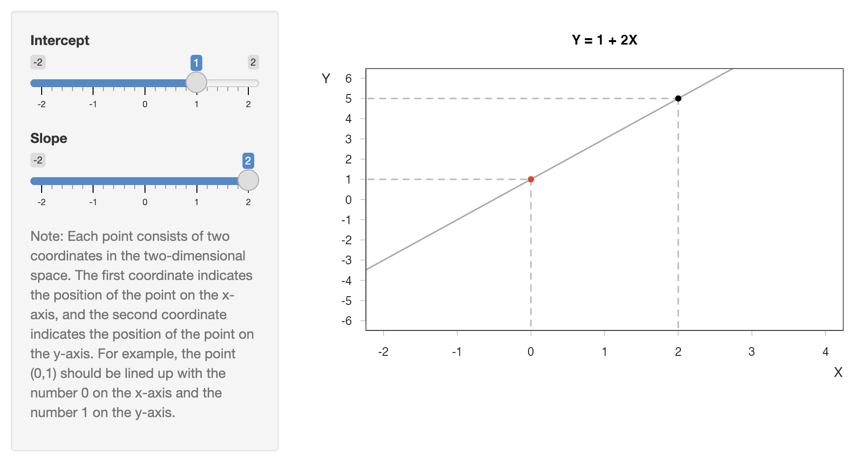Screen dimensions: 868x467
Task: Click the Slope heading label
Action: point(48,138)
